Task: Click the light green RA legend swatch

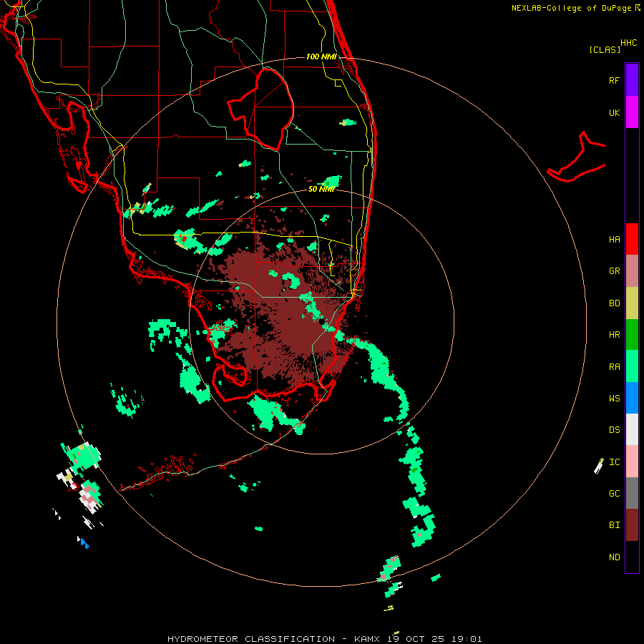Action: (x=632, y=366)
